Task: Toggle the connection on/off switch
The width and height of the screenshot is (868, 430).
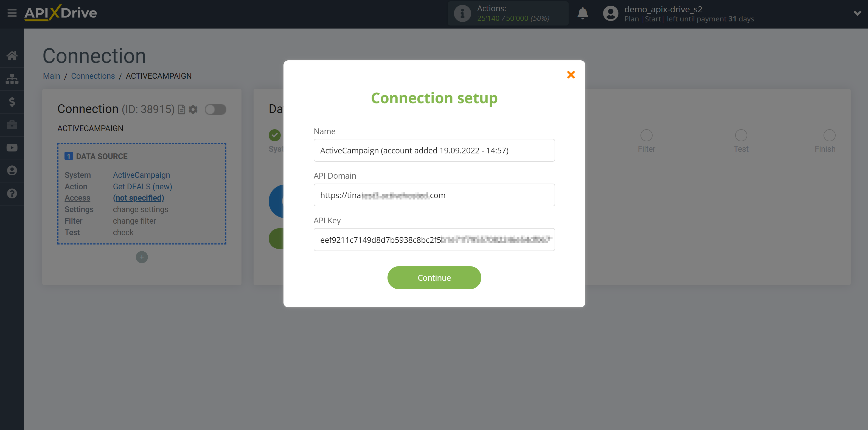Action: tap(216, 109)
